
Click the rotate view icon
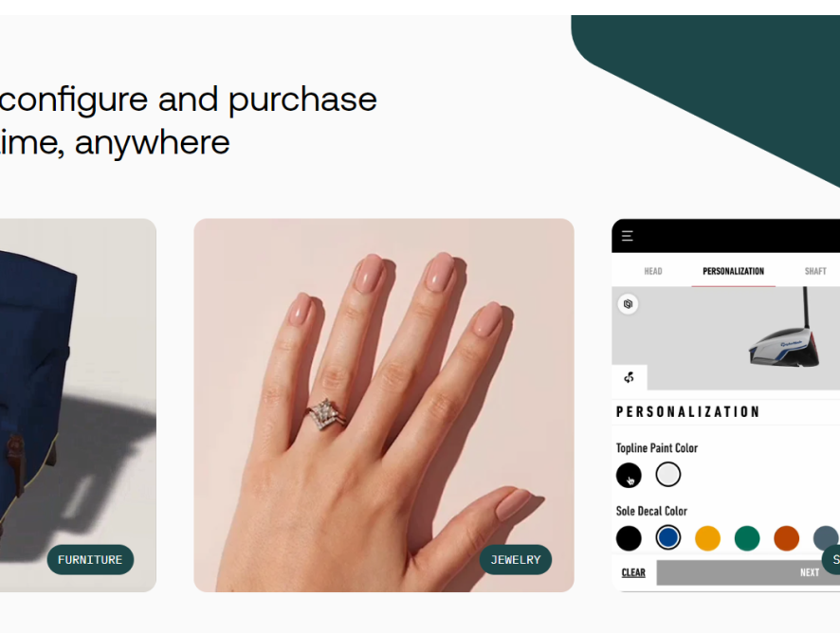click(x=629, y=377)
